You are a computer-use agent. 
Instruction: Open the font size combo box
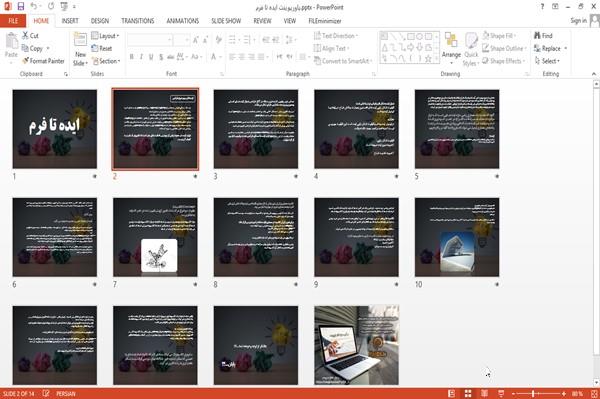(x=181, y=40)
